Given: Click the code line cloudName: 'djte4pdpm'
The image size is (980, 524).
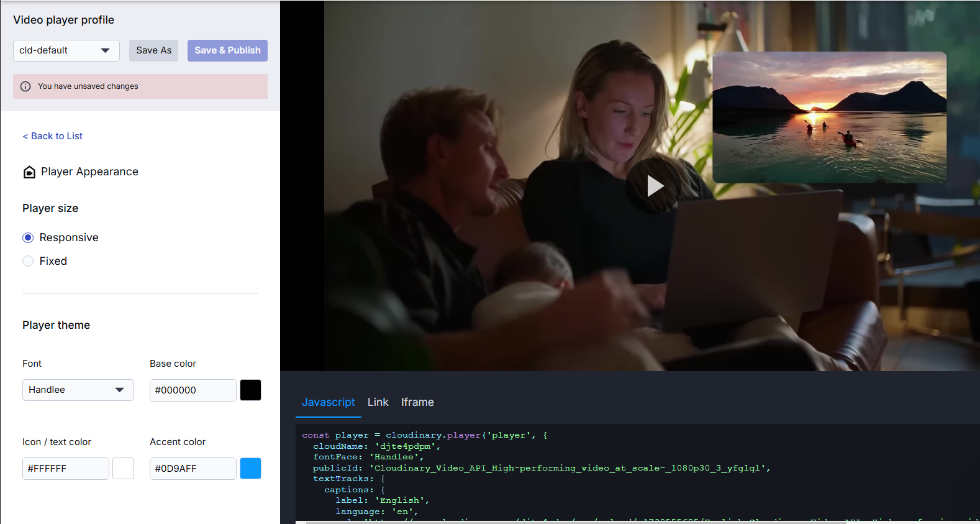Looking at the screenshot, I should point(377,446).
